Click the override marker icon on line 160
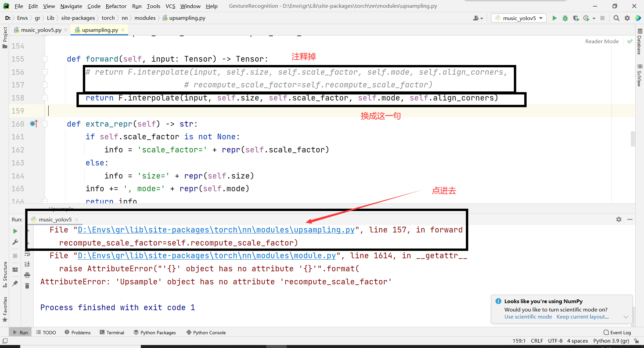644x348 pixels. pos(34,124)
